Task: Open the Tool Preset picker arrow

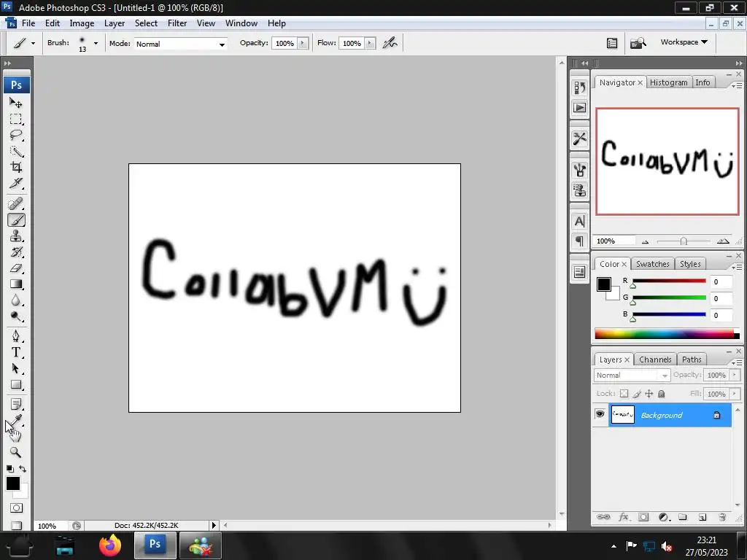Action: [33, 43]
